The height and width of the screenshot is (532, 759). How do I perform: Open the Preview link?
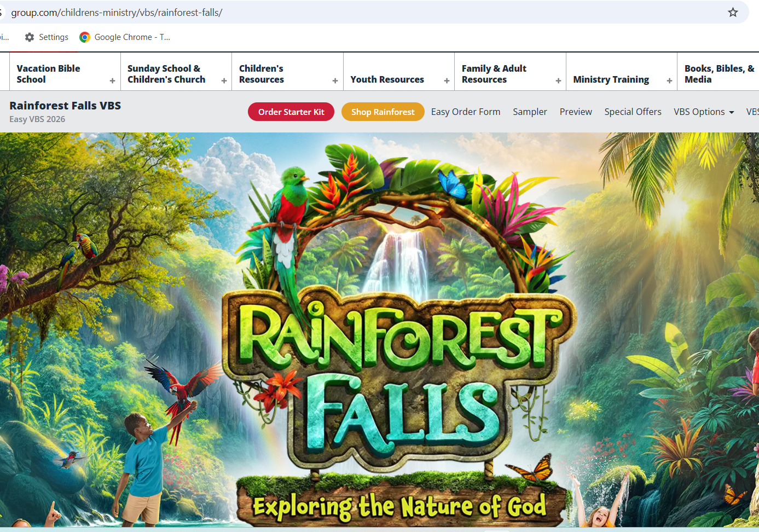pos(576,112)
